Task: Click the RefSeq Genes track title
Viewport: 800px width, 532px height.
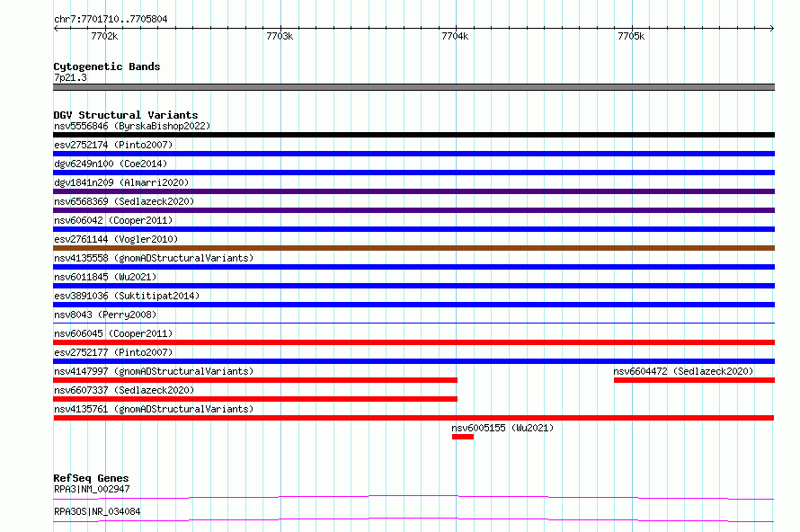Action: [91, 478]
